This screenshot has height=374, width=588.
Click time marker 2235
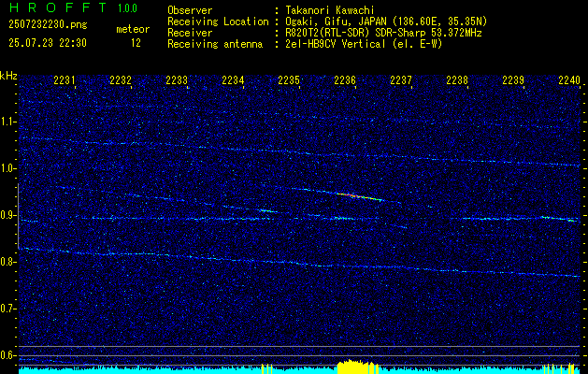click(289, 79)
